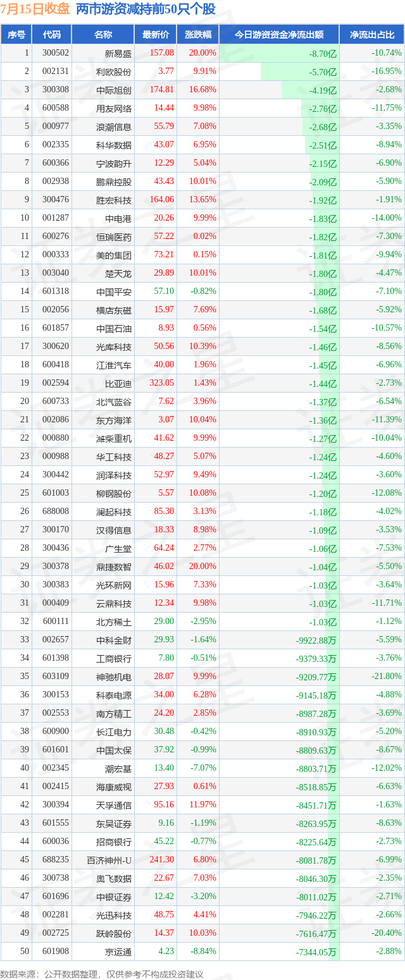Click stock code 688008
Screen dimensions: 405x980
click(56, 511)
